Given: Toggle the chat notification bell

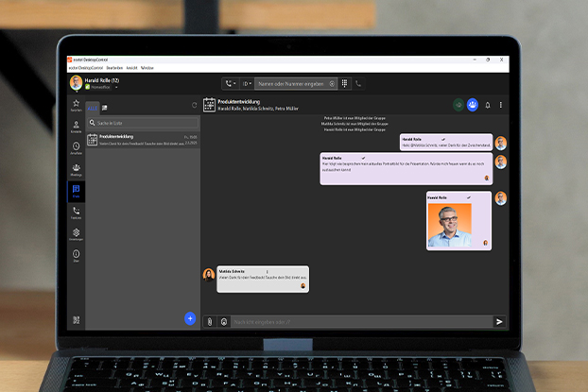Looking at the screenshot, I should tap(488, 105).
